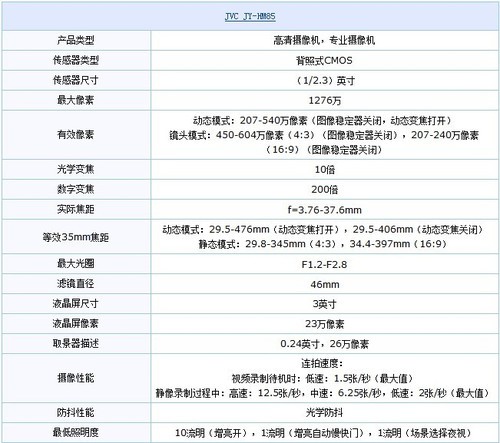Viewport: 500px width, 443px height.
Task: Click the 3英寸 value
Action: pyautogui.click(x=325, y=304)
